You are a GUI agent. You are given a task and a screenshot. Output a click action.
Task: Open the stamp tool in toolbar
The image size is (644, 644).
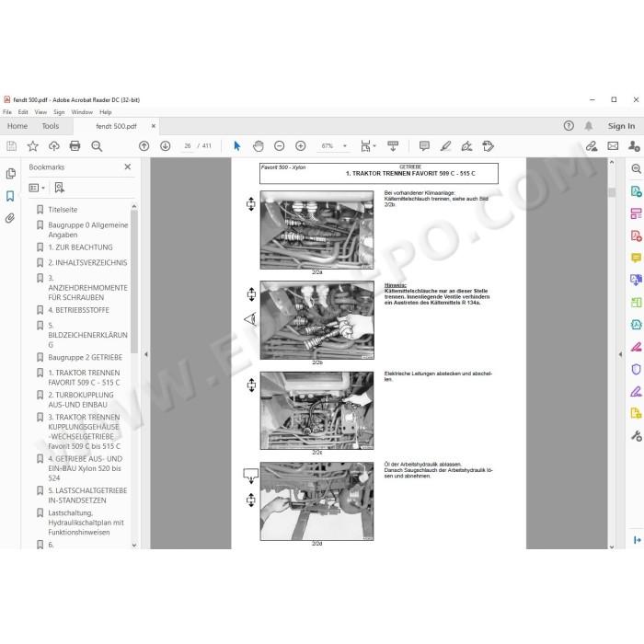pos(488,145)
